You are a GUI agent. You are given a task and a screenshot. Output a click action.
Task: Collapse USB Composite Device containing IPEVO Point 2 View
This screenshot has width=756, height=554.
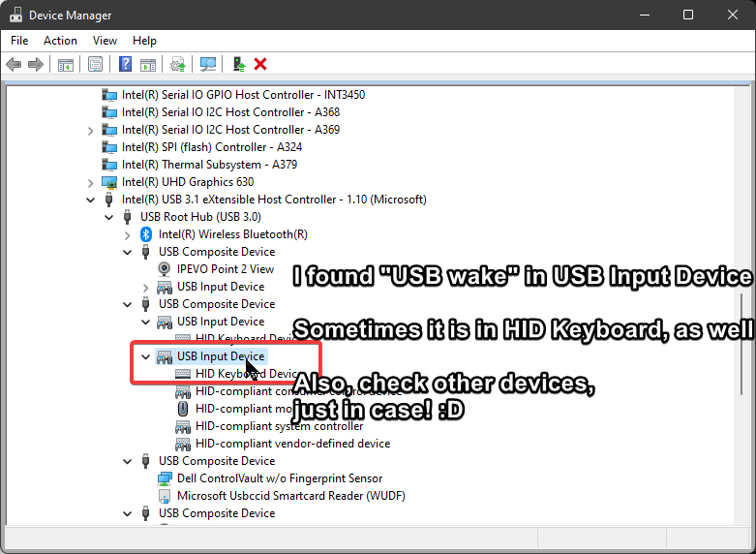click(x=127, y=253)
